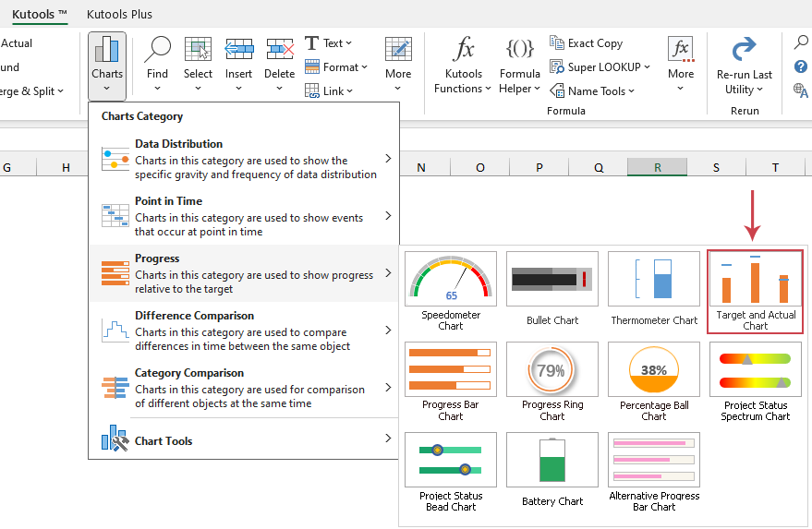Expand the arrow beside Chart Tools
Image resolution: width=812 pixels, height=529 pixels.
tap(388, 439)
